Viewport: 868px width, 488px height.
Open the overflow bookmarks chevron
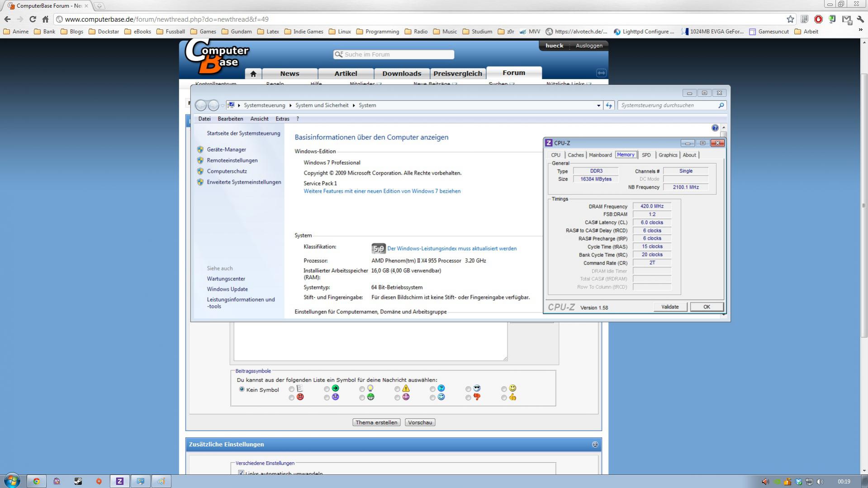point(860,30)
